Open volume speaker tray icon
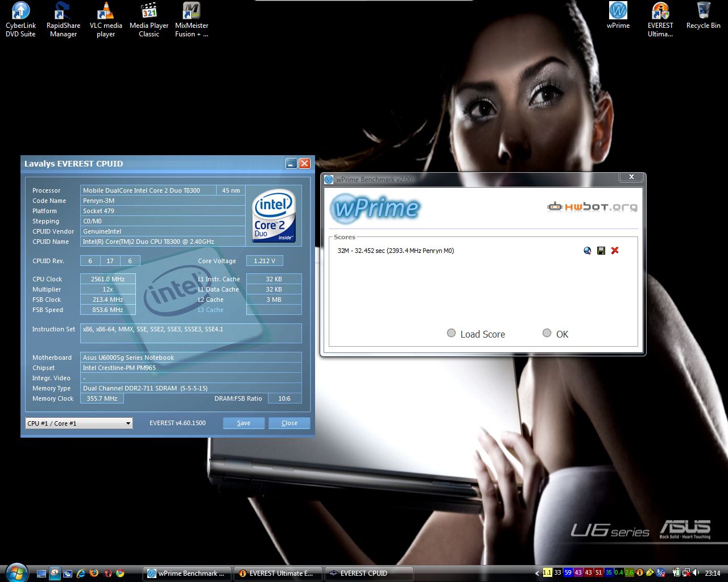728x582 pixels. pos(696,573)
